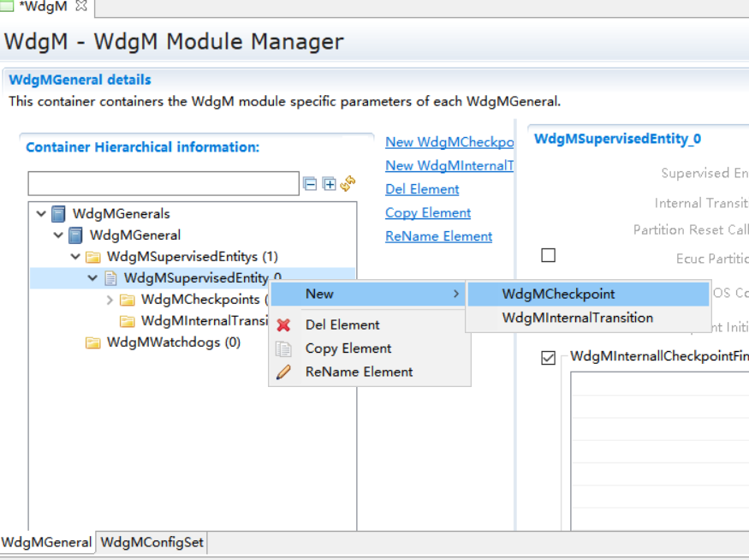
Task: Click the expand all tree icon
Action: point(329,184)
